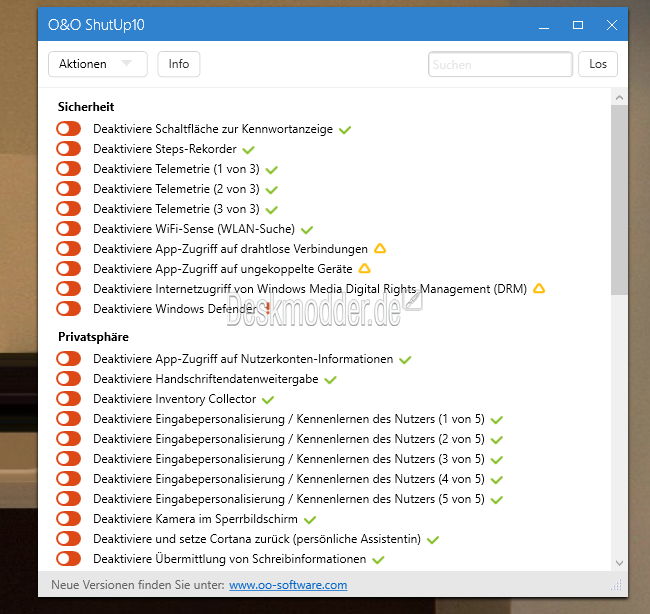Click green checkmark beside Telemetrie (1 von 3)
This screenshot has width=650, height=614.
pyautogui.click(x=272, y=170)
